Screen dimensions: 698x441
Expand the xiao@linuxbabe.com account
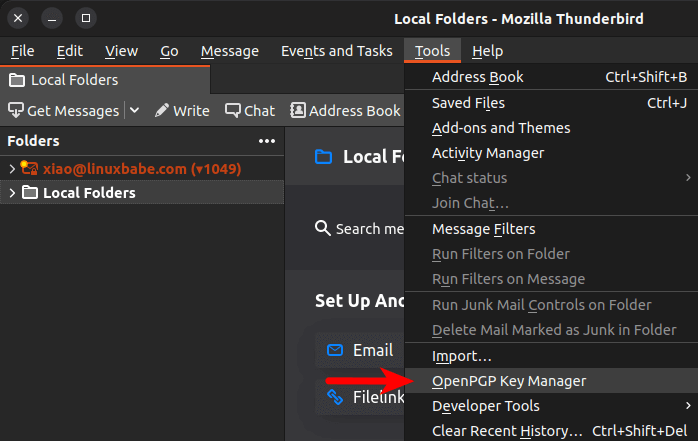[12, 168]
